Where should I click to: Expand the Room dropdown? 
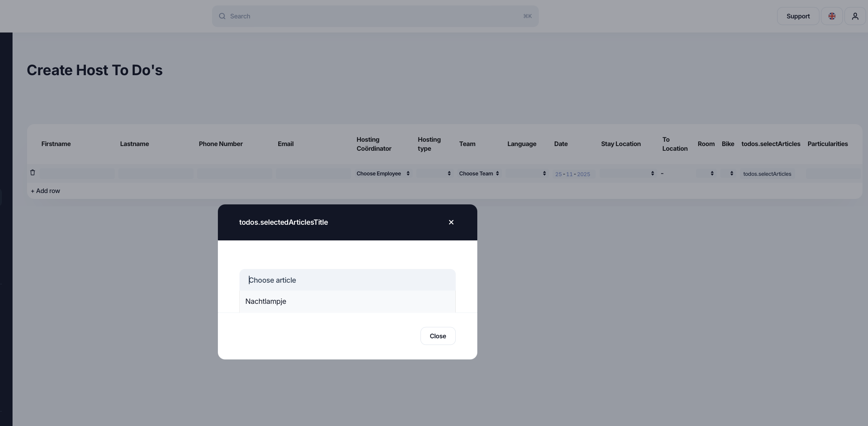click(x=706, y=173)
